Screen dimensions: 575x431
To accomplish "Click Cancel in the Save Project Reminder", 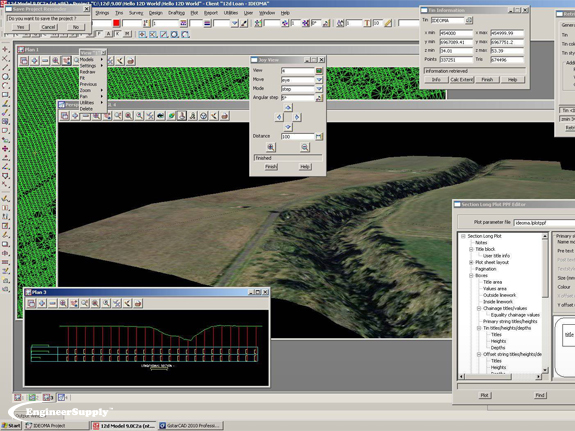I will click(x=48, y=27).
